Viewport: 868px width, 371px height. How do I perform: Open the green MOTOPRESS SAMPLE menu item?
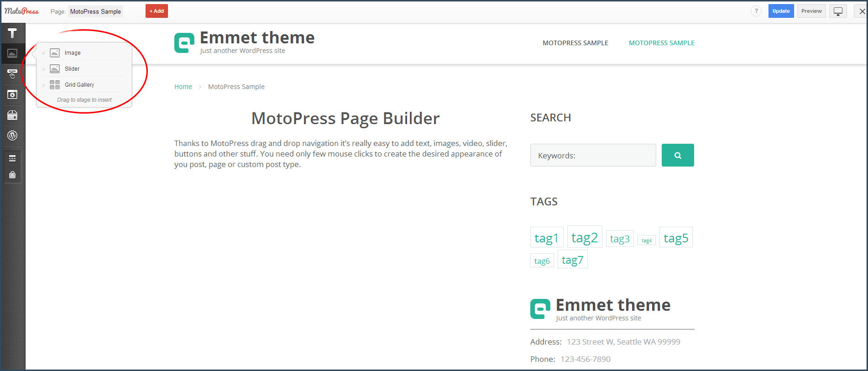[662, 43]
